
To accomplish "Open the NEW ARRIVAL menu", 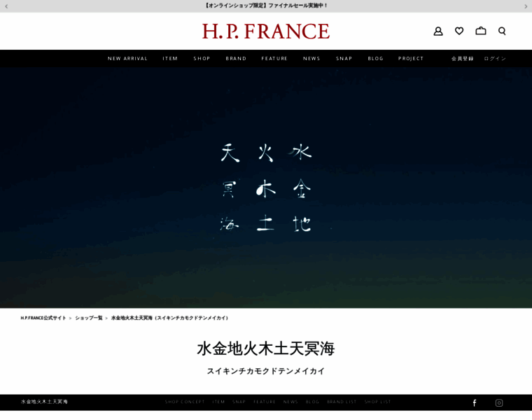I will point(127,59).
